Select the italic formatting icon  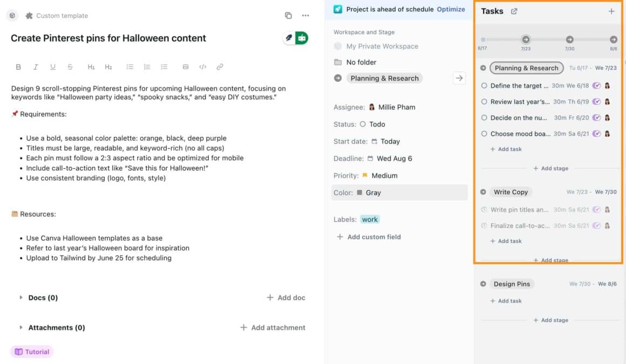click(x=36, y=66)
